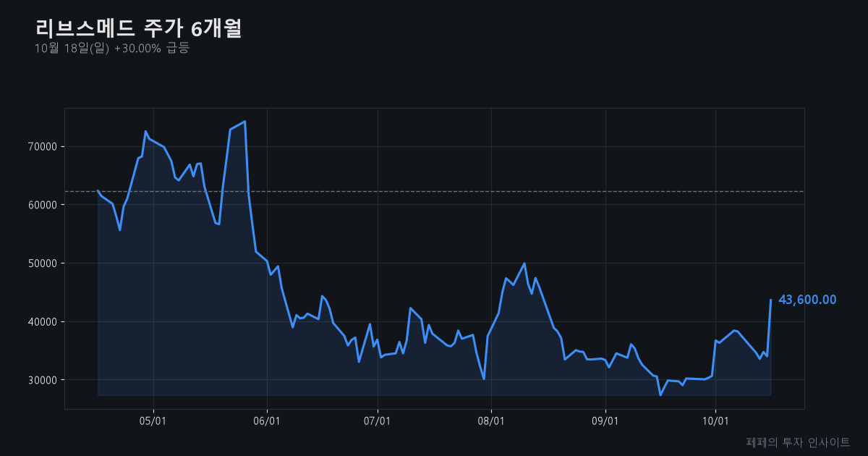The width and height of the screenshot is (868, 456).
Task: Click the 09/01 date label
Action: coord(605,421)
